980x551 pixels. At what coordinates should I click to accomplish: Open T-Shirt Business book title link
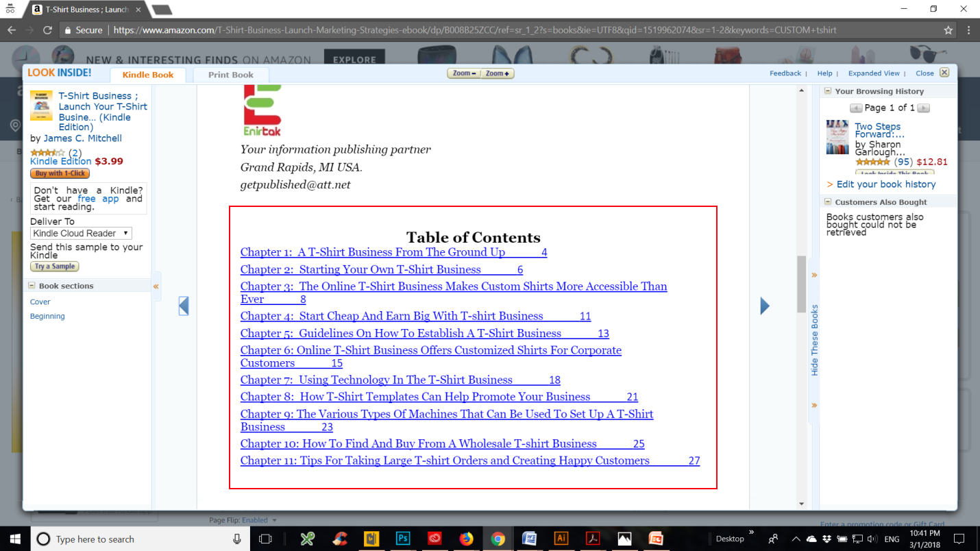103,111
